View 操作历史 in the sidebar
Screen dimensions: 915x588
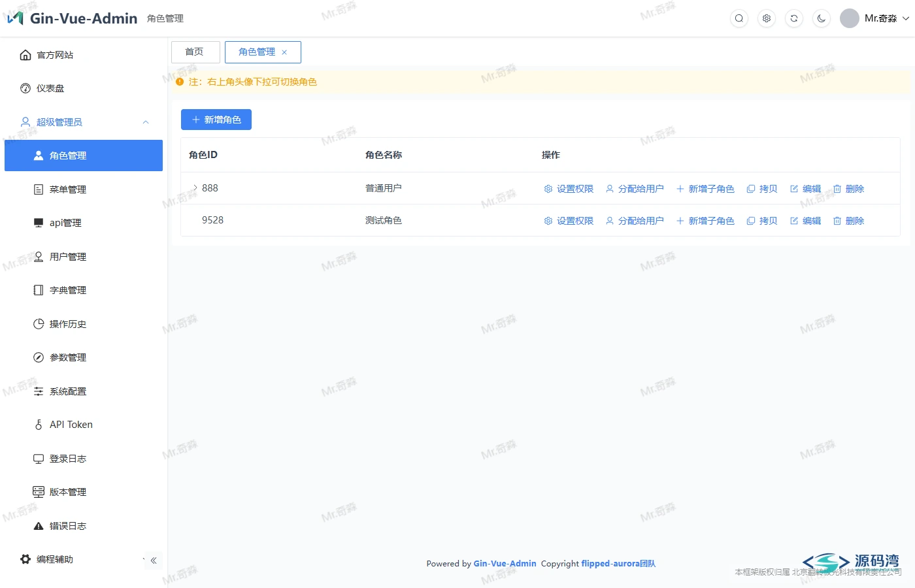(x=84, y=324)
